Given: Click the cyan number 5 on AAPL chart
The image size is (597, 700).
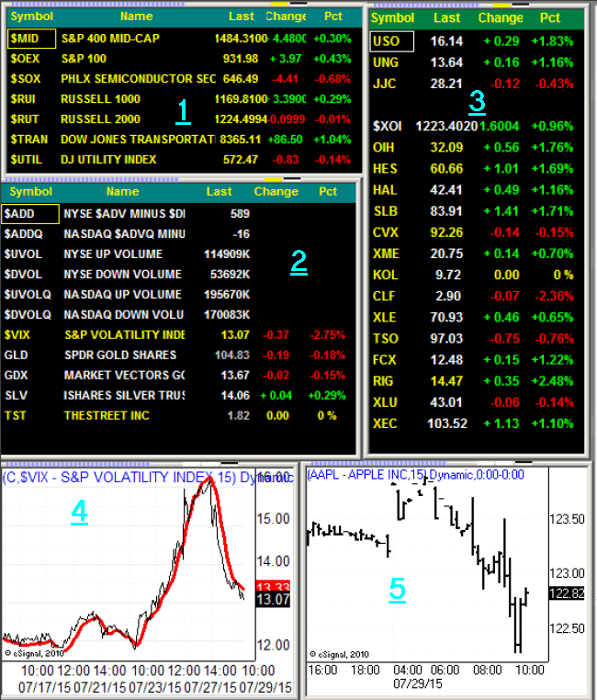Looking at the screenshot, I should [x=397, y=589].
